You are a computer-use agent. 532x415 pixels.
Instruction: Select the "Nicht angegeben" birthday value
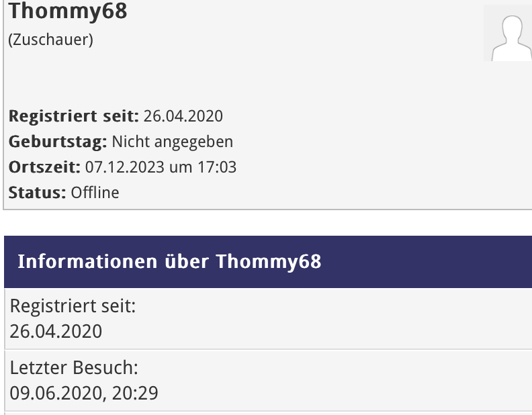pos(172,142)
